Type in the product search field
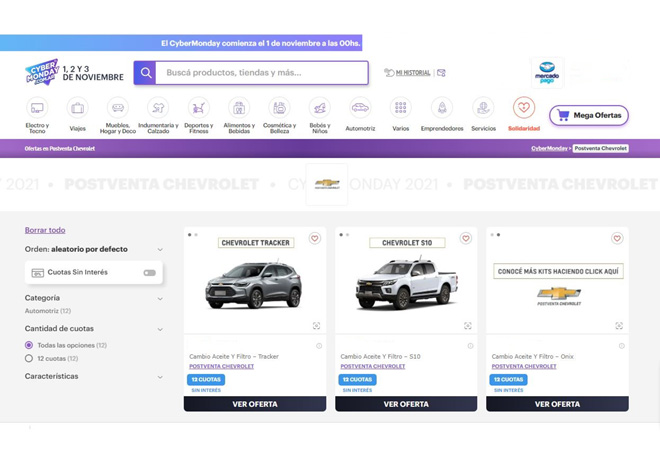660x460 pixels. click(262, 73)
